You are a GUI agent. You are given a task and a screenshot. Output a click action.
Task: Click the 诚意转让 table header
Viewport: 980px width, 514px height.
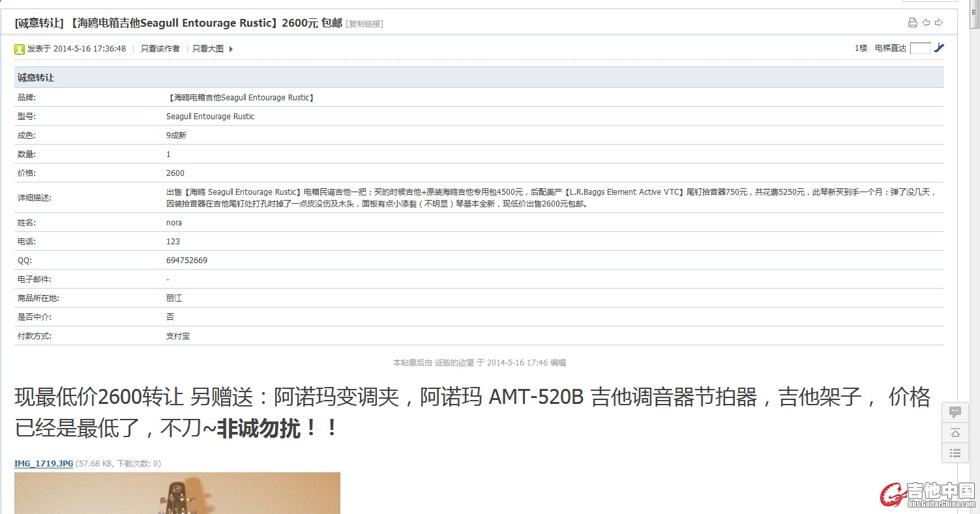click(x=479, y=78)
